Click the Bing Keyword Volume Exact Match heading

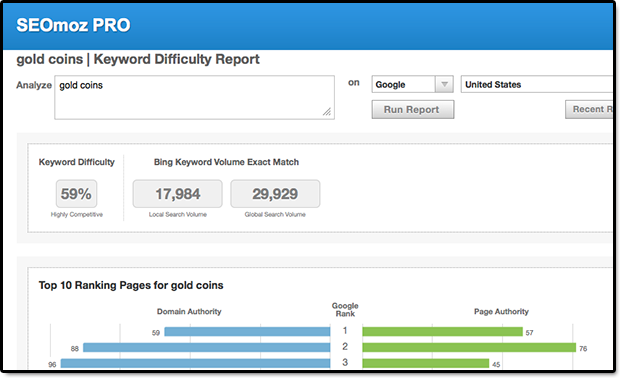(x=226, y=162)
